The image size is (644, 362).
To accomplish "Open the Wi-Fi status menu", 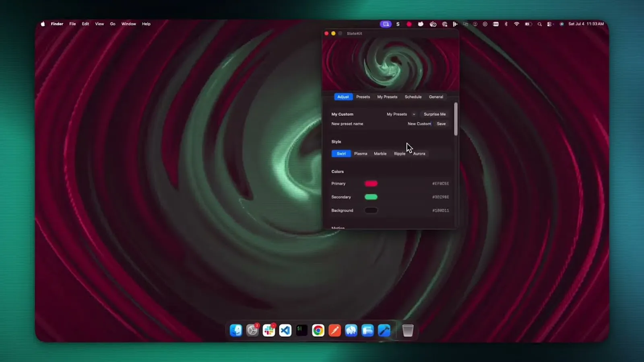I will pos(516,24).
